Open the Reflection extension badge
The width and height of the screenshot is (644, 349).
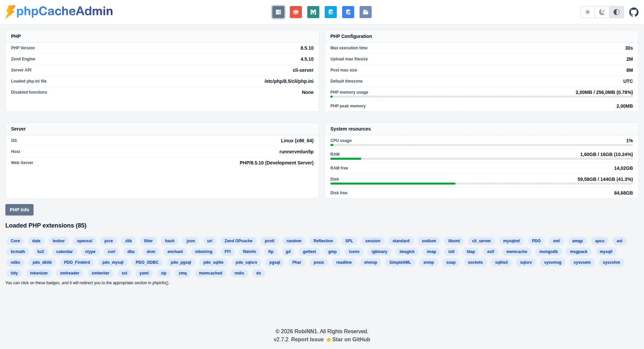pos(323,241)
